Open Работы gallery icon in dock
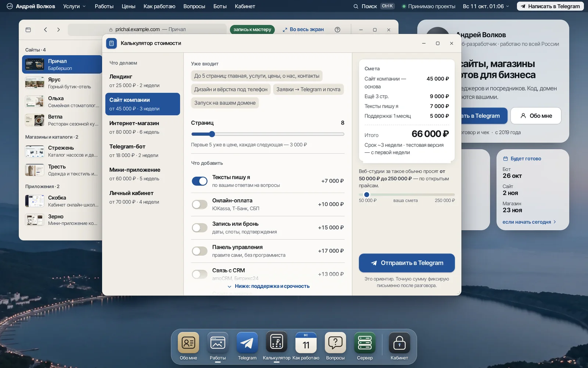This screenshot has width=588, height=368. pyautogui.click(x=218, y=343)
